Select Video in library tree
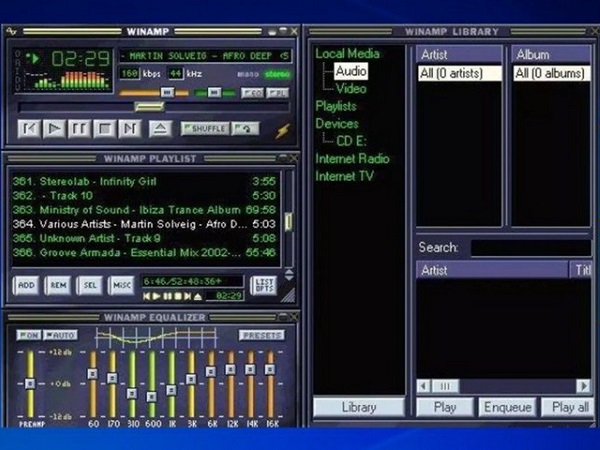Screen dimensions: 600x450 pos(351,89)
